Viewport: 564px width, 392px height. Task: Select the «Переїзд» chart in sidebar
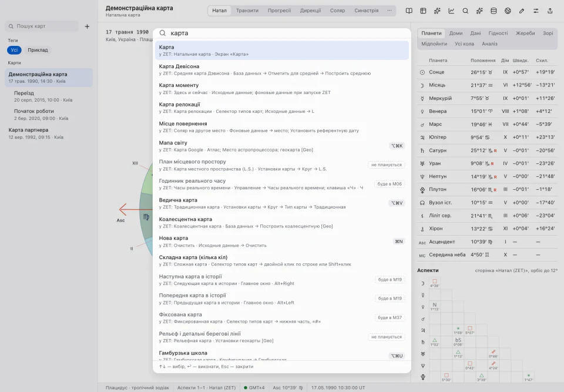click(x=49, y=96)
